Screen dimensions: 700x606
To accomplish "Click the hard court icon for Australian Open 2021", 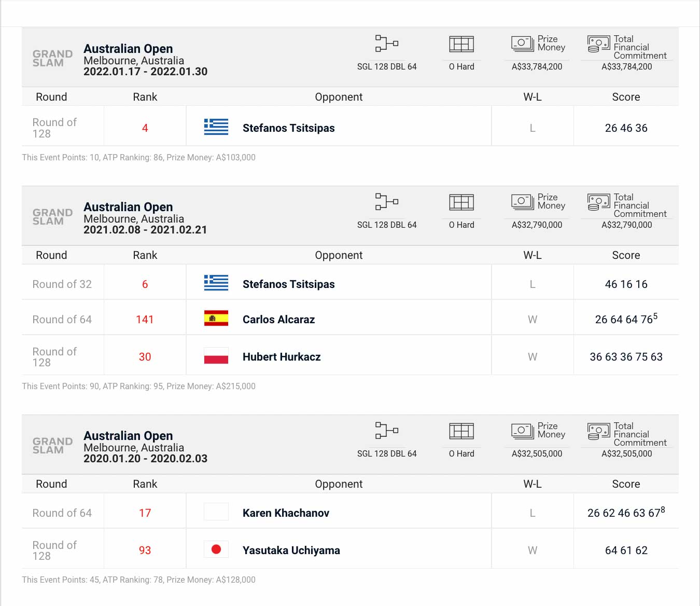I will tap(461, 202).
